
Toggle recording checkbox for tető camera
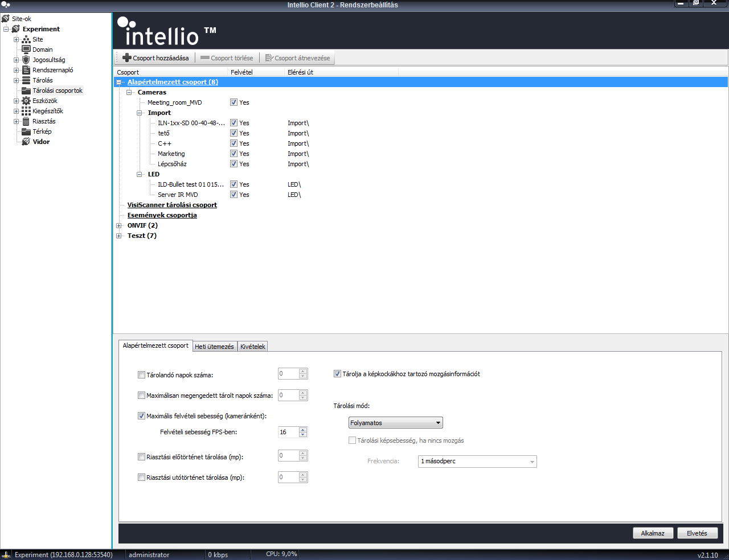[234, 133]
